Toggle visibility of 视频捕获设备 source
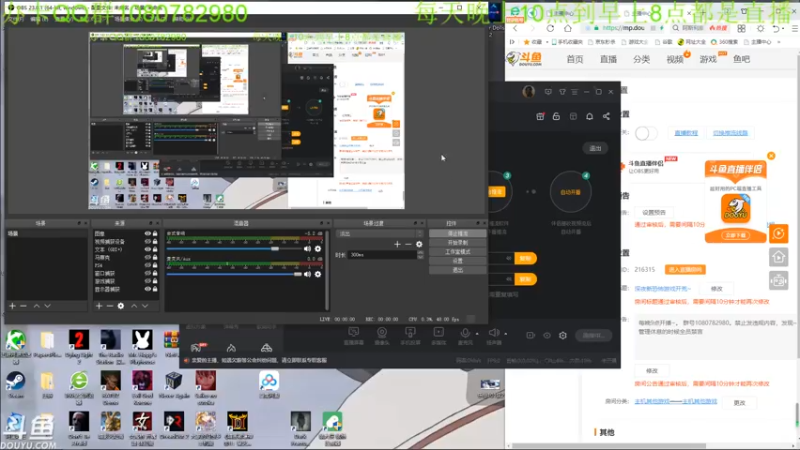Viewport: 800px width, 450px height. tap(147, 241)
